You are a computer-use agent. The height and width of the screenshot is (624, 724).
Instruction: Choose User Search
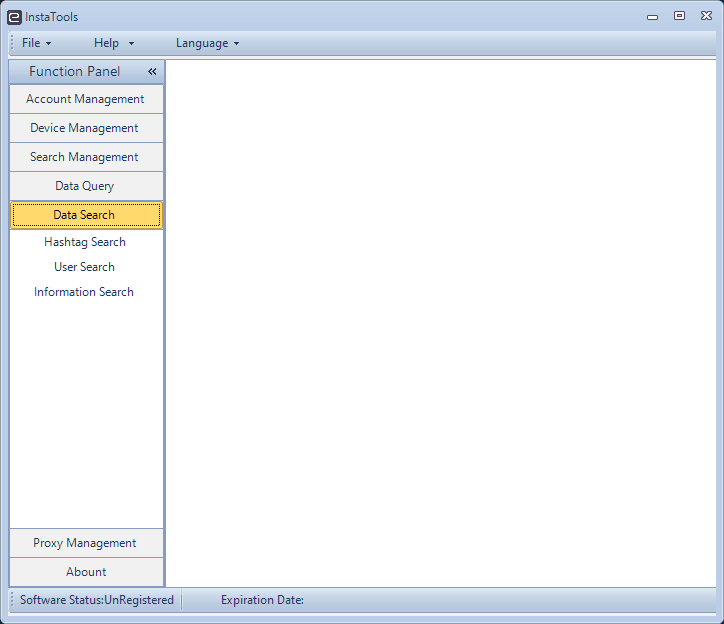[x=84, y=267]
